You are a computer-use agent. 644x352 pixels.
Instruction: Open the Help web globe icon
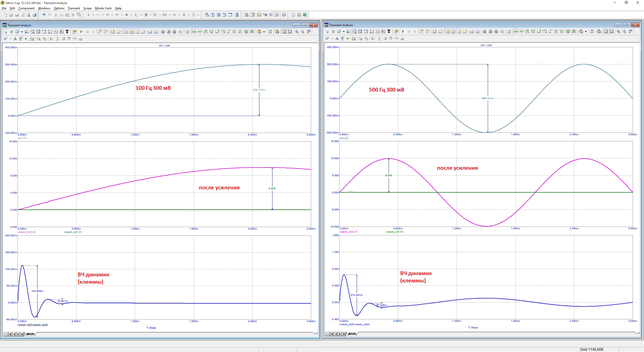305,15
